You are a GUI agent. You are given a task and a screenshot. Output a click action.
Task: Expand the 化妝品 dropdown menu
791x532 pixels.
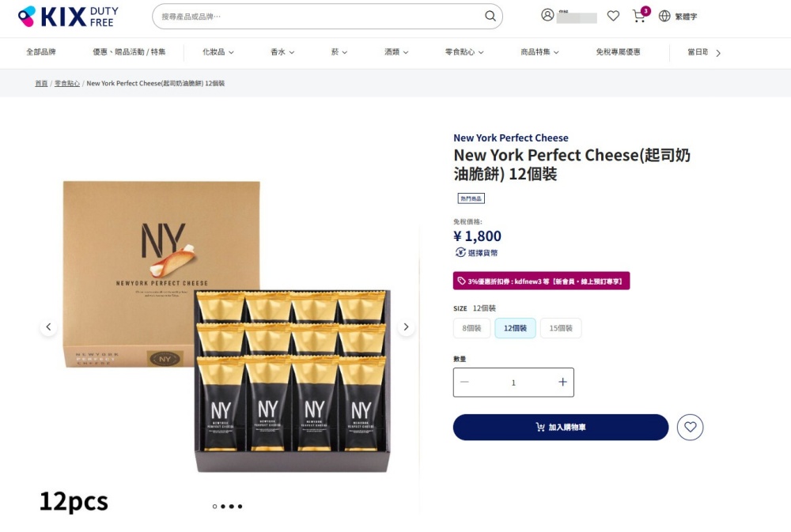[218, 52]
